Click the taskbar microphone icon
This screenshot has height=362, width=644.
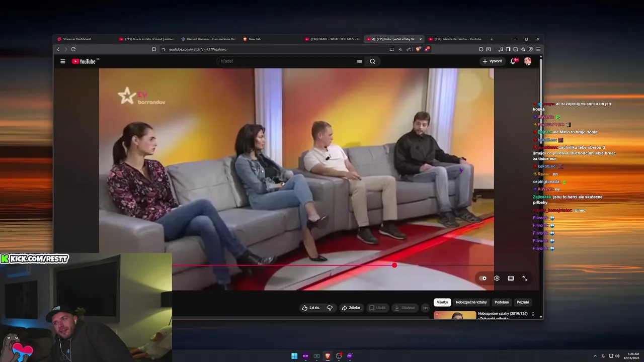[603, 356]
